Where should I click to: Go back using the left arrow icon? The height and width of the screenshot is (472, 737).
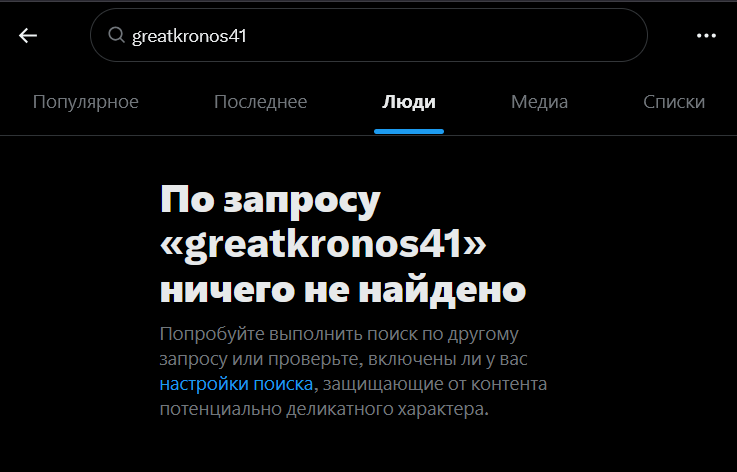point(28,35)
